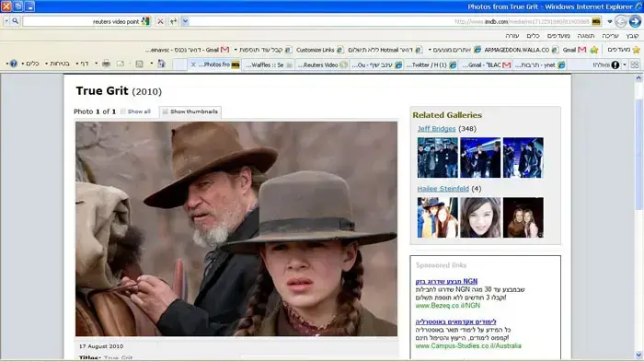The image size is (644, 362).
Task: Open menu bar Tools (כלים)
Action: [x=533, y=36]
